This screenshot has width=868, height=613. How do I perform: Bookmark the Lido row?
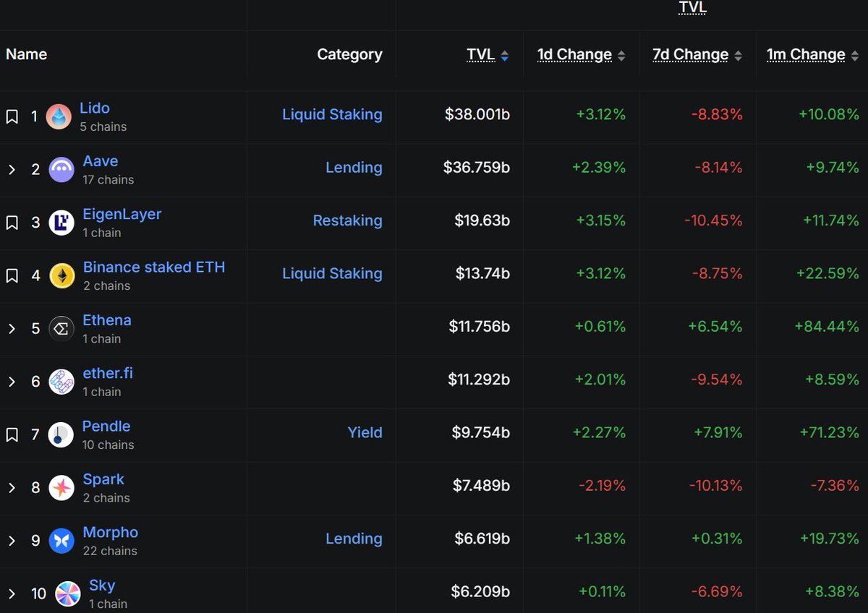[x=12, y=116]
